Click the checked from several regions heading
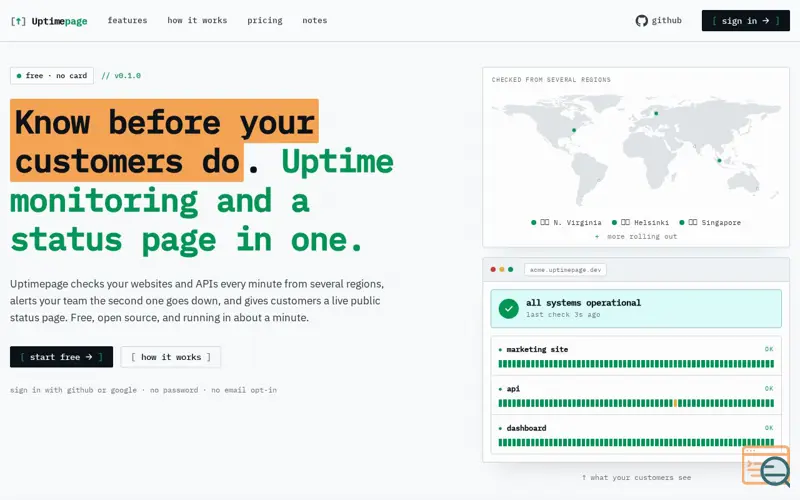 tap(551, 80)
